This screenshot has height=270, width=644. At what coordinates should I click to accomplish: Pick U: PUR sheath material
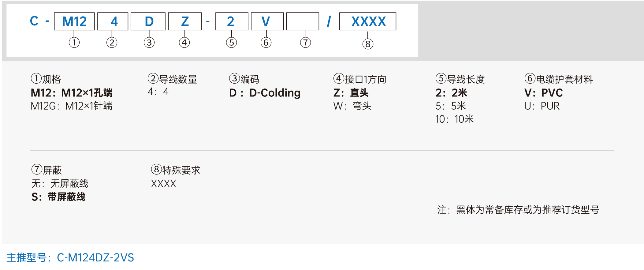click(x=542, y=106)
